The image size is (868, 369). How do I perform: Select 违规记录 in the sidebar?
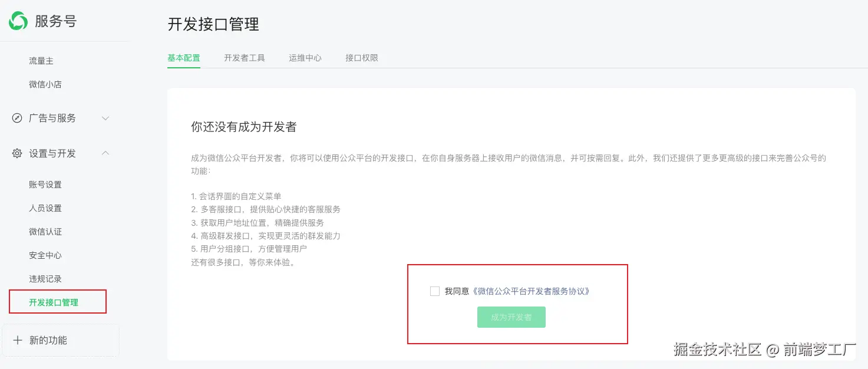point(45,279)
